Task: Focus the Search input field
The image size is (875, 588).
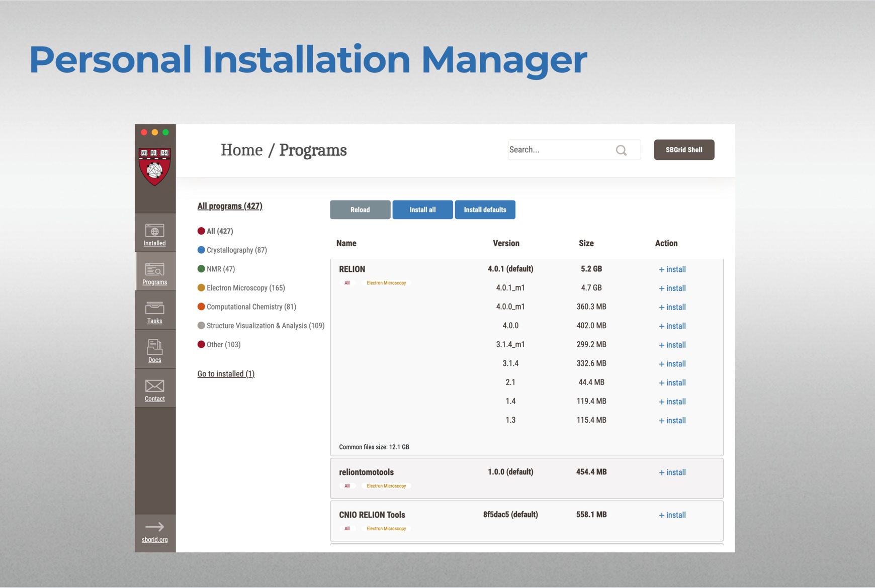Action: point(558,150)
